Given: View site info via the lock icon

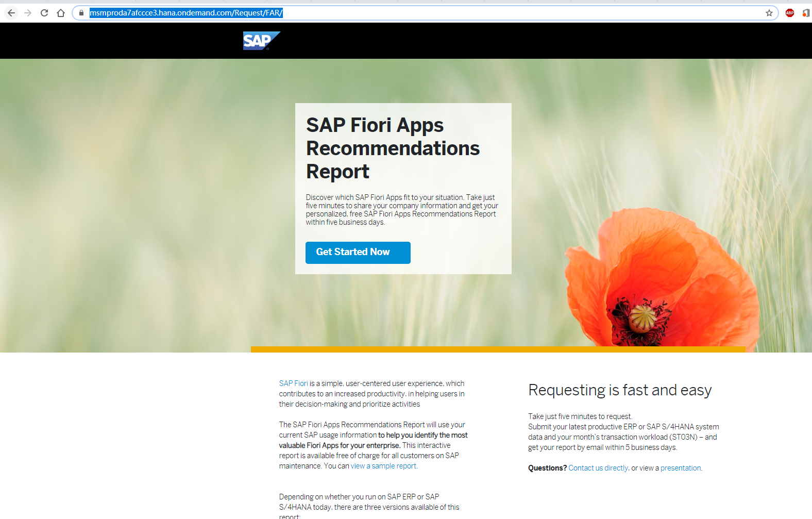Looking at the screenshot, I should [x=81, y=13].
